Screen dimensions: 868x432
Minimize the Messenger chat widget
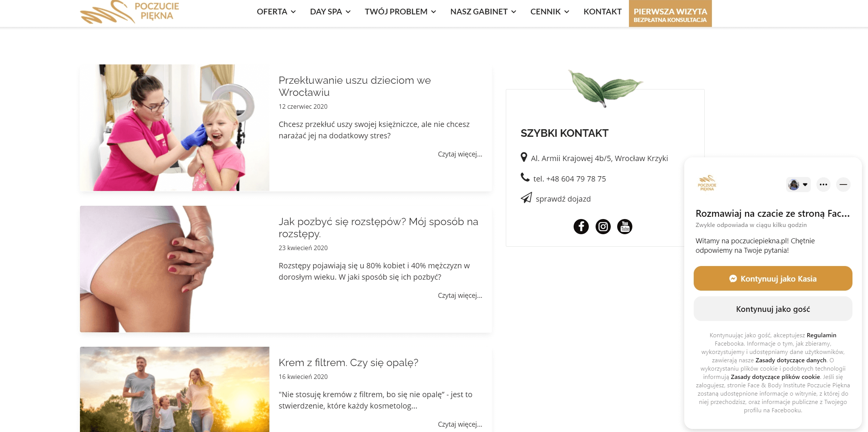pyautogui.click(x=843, y=185)
